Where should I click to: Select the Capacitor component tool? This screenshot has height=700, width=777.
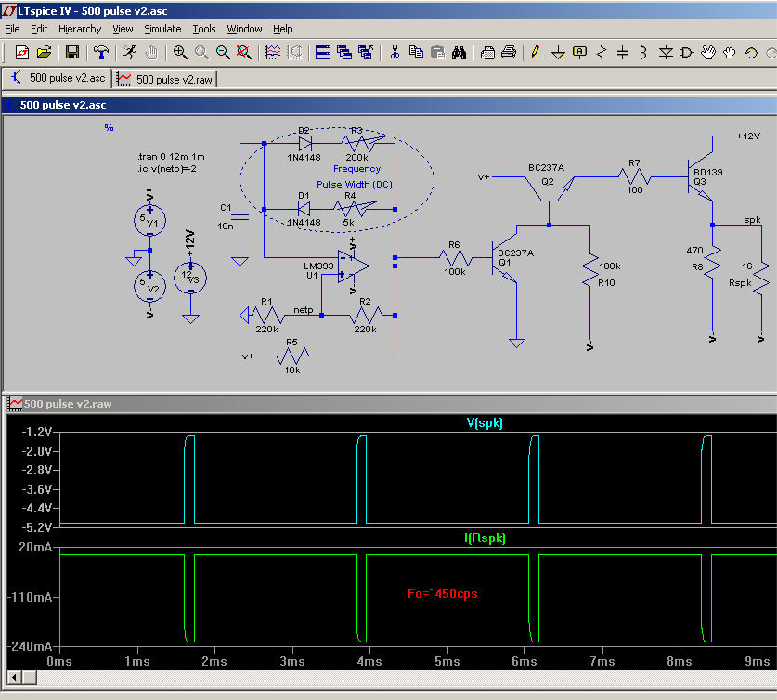click(x=623, y=53)
